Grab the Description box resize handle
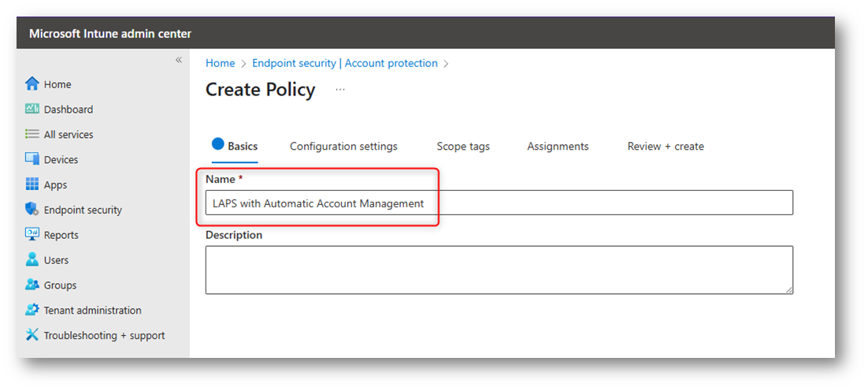 click(788, 289)
